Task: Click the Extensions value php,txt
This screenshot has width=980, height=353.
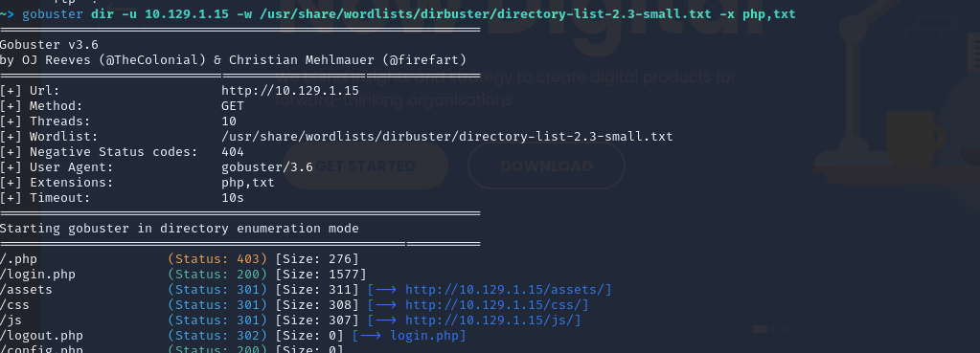Action: tap(247, 182)
